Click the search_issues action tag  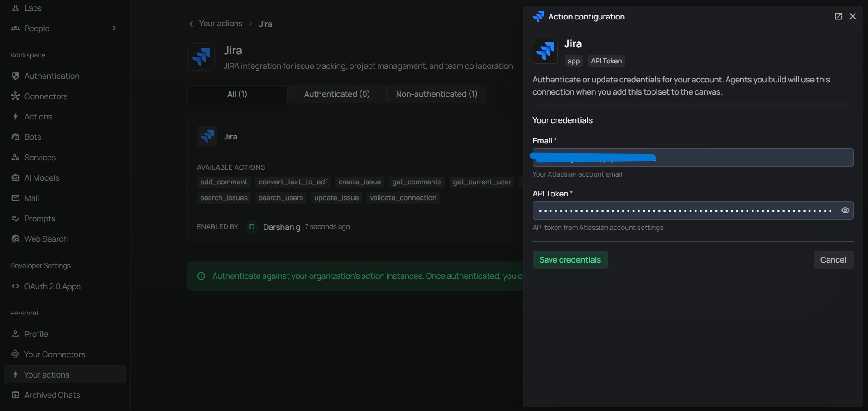tap(224, 198)
